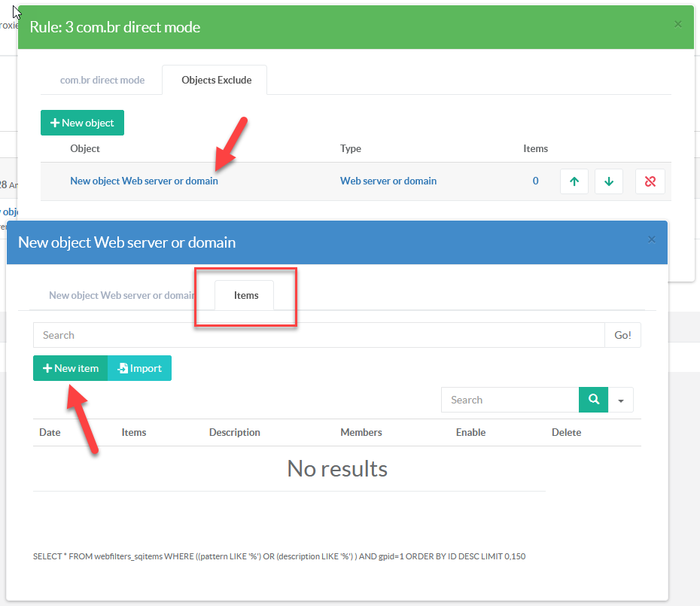Viewport: 700px width, 606px height.
Task: Open New object Web server or domain tab
Action: point(120,295)
